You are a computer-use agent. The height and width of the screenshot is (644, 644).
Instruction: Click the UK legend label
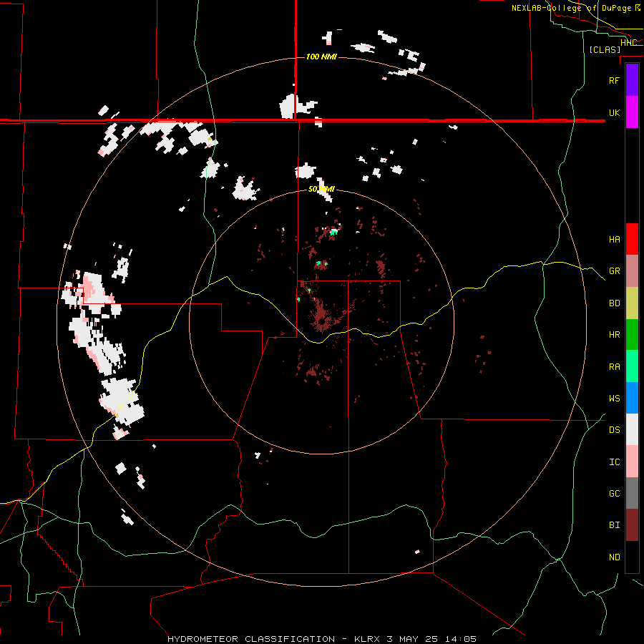[x=614, y=112]
